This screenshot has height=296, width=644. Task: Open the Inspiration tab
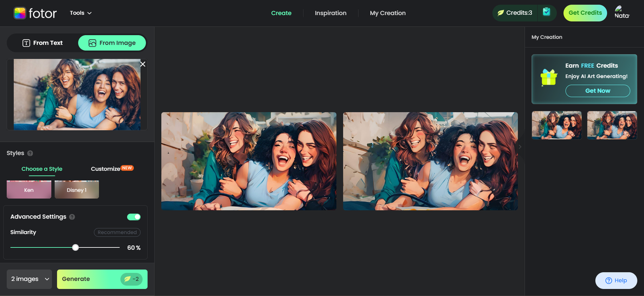click(331, 13)
